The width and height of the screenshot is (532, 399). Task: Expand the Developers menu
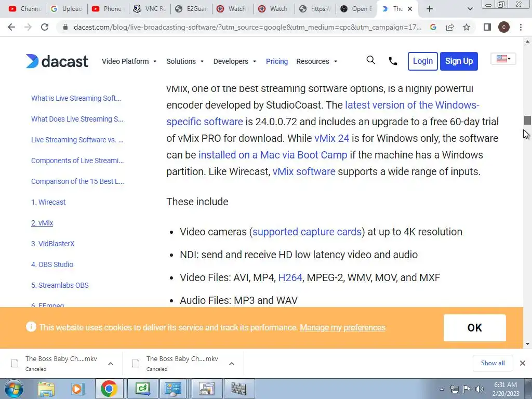point(234,61)
